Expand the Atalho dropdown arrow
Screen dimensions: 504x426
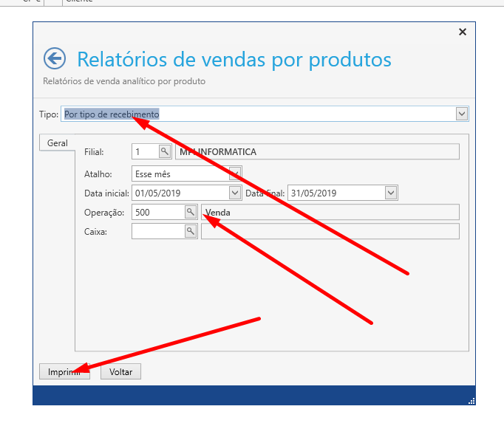tap(235, 174)
